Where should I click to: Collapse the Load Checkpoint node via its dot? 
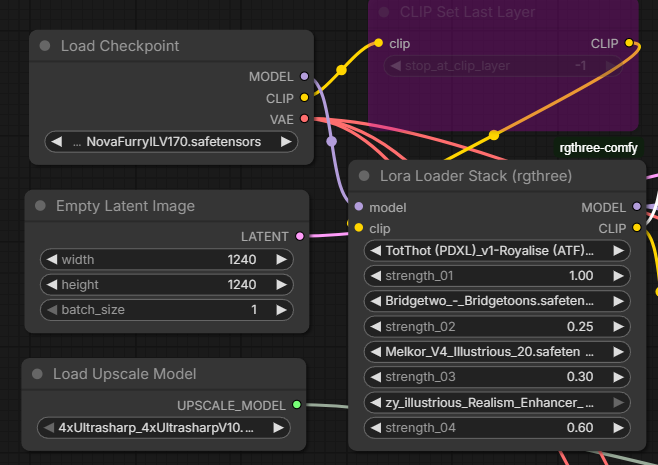tap(45, 46)
